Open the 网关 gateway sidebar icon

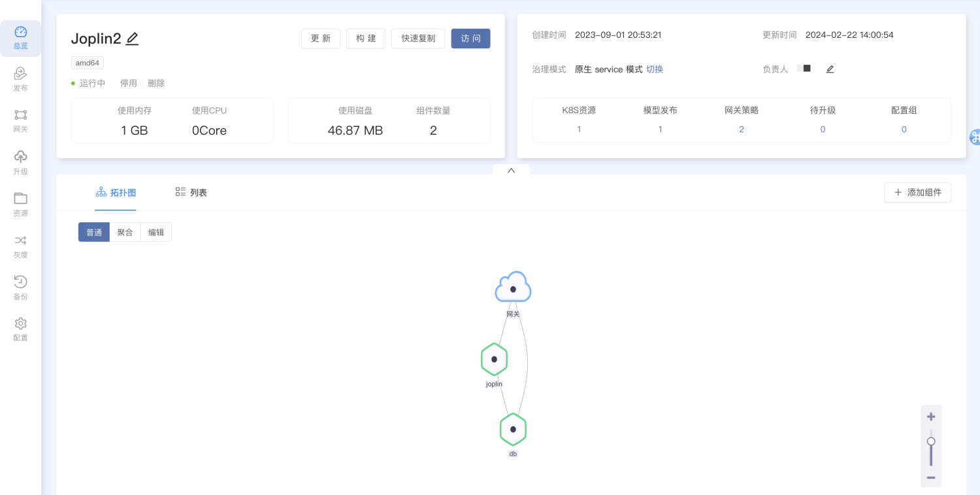tap(20, 115)
